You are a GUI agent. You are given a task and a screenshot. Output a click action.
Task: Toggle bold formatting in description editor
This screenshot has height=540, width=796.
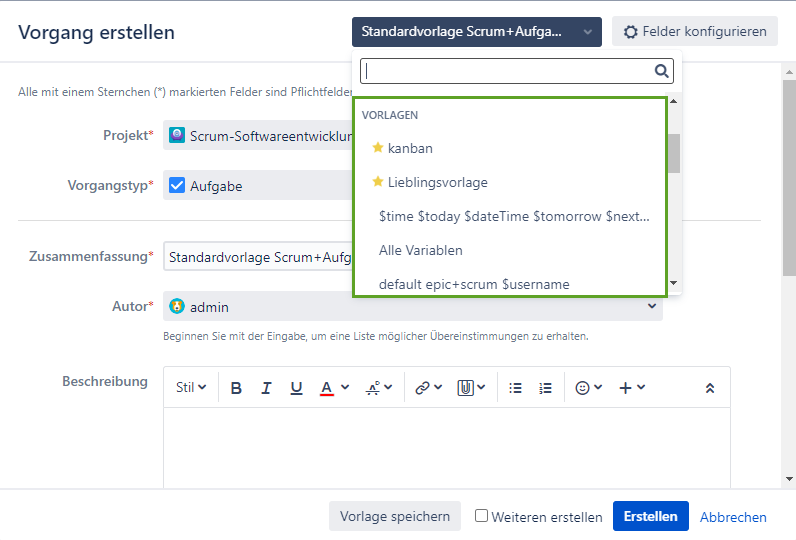(x=236, y=388)
